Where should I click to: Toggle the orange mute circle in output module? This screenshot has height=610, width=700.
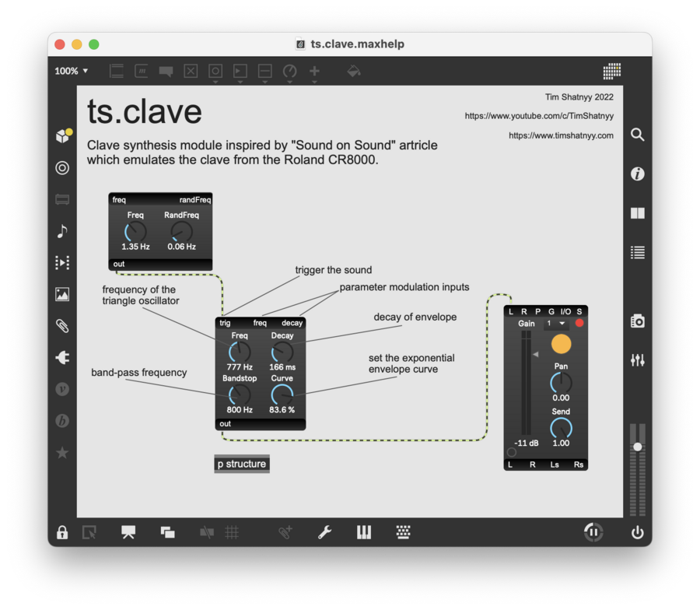[x=561, y=344]
